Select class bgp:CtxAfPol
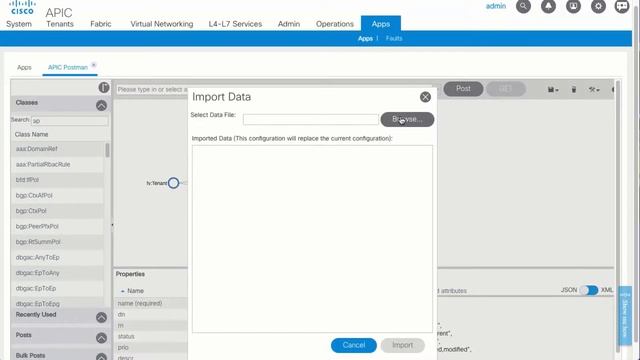The height and width of the screenshot is (360, 640). (x=57, y=196)
